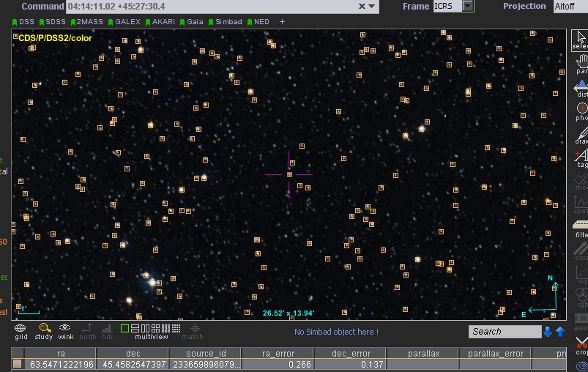Image resolution: width=588 pixels, height=372 pixels.
Task: Select the pan hand tool
Action: click(581, 62)
